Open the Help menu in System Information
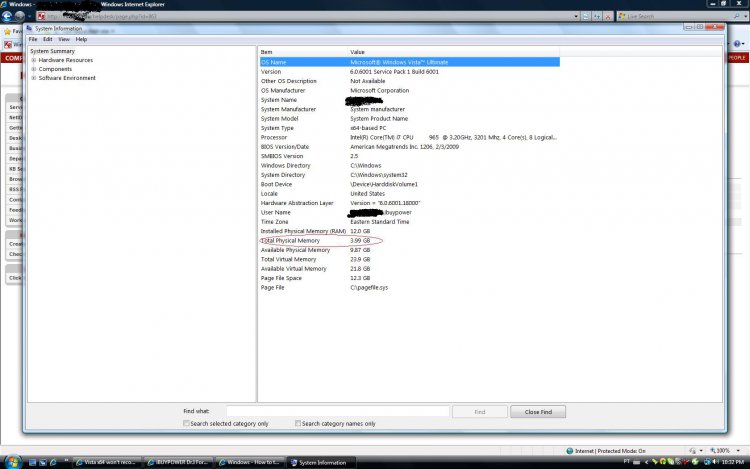The image size is (750, 469). 81,39
